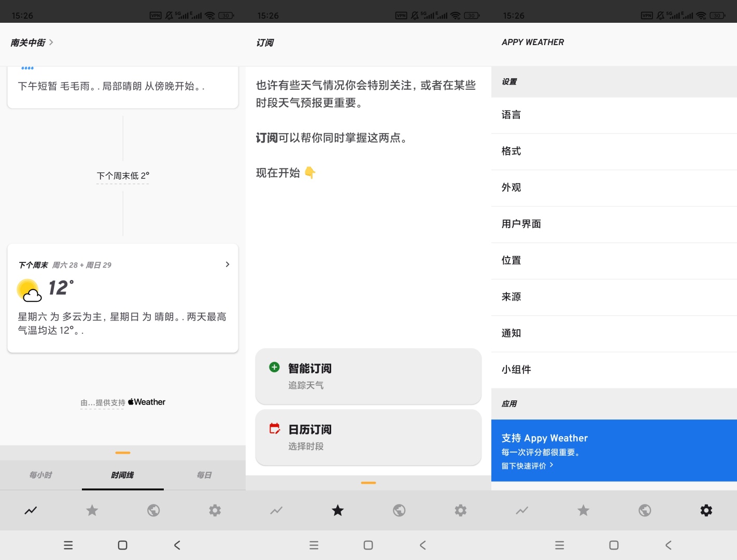Tap chart icon in middle subscription screen

(x=276, y=511)
